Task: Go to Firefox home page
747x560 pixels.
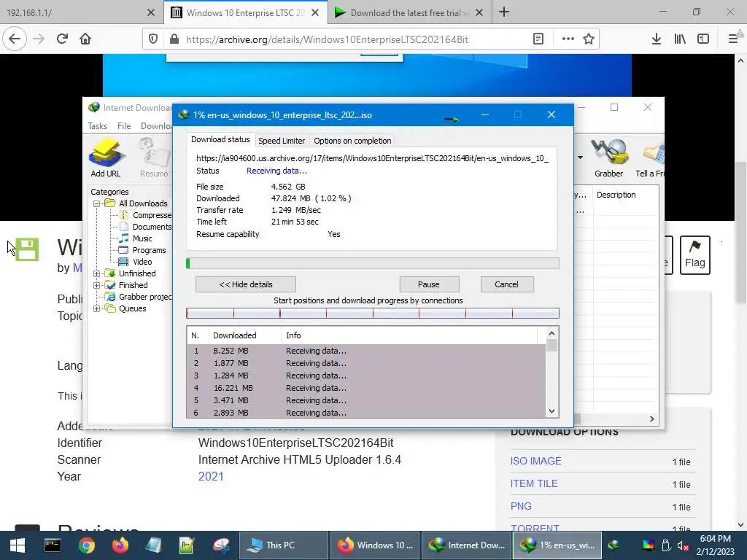Action: 85,39
